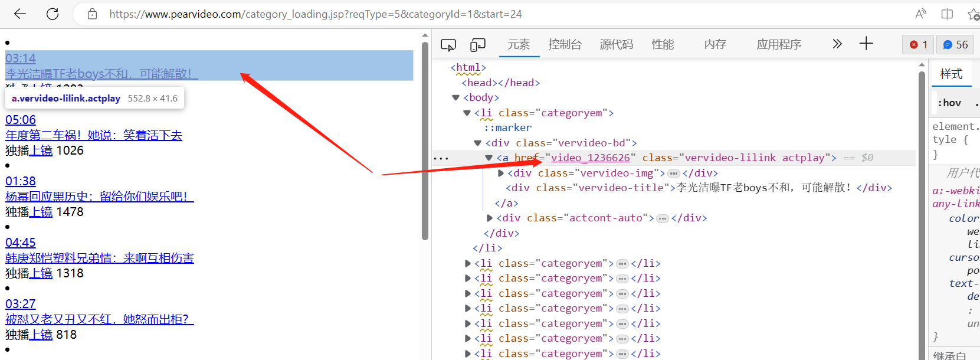View site info via the lock icon
Viewport: 980px width, 360px height.
click(x=92, y=14)
